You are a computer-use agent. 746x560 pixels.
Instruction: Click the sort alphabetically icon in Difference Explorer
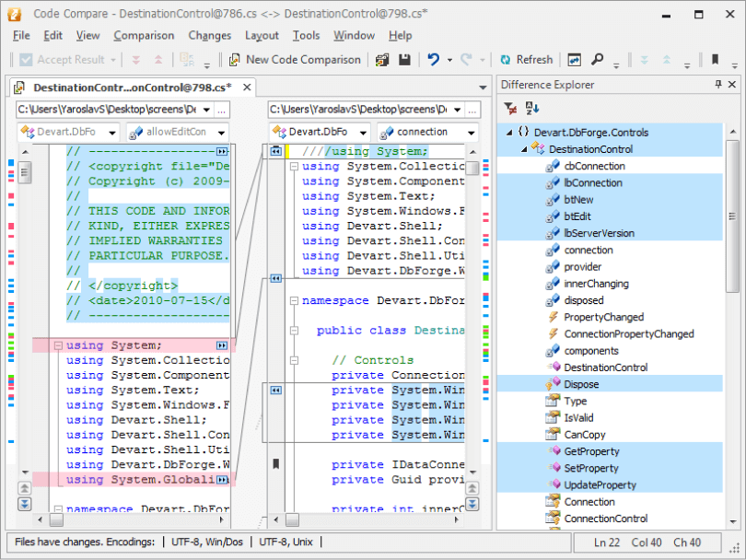point(532,109)
